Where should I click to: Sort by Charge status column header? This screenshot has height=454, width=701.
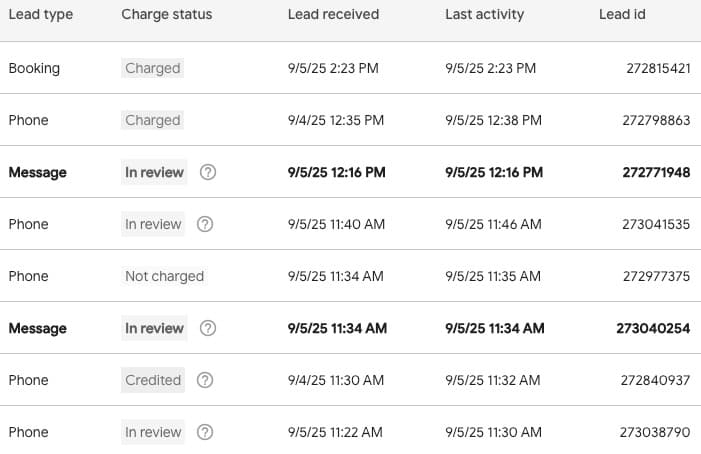167,14
